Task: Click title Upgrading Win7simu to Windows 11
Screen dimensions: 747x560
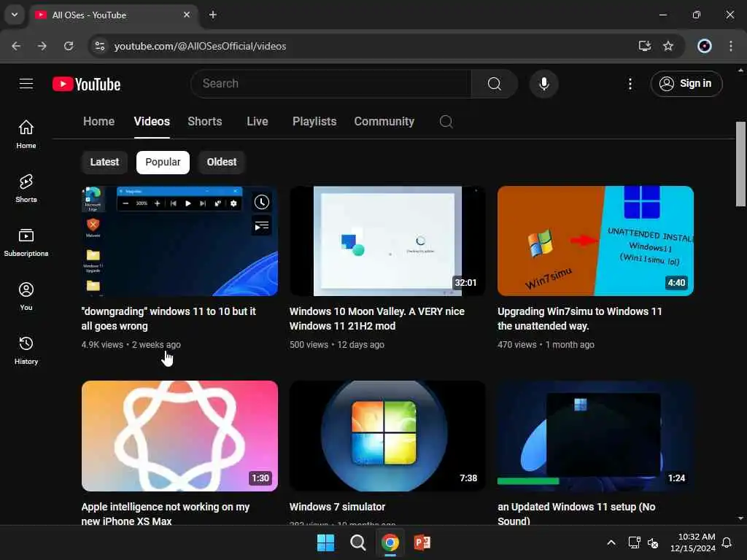Action: (x=580, y=319)
